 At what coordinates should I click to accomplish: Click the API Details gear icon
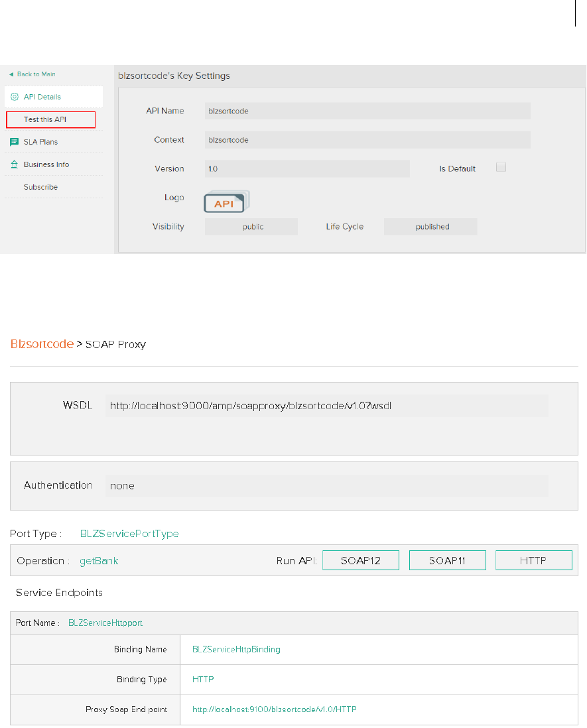pos(15,97)
